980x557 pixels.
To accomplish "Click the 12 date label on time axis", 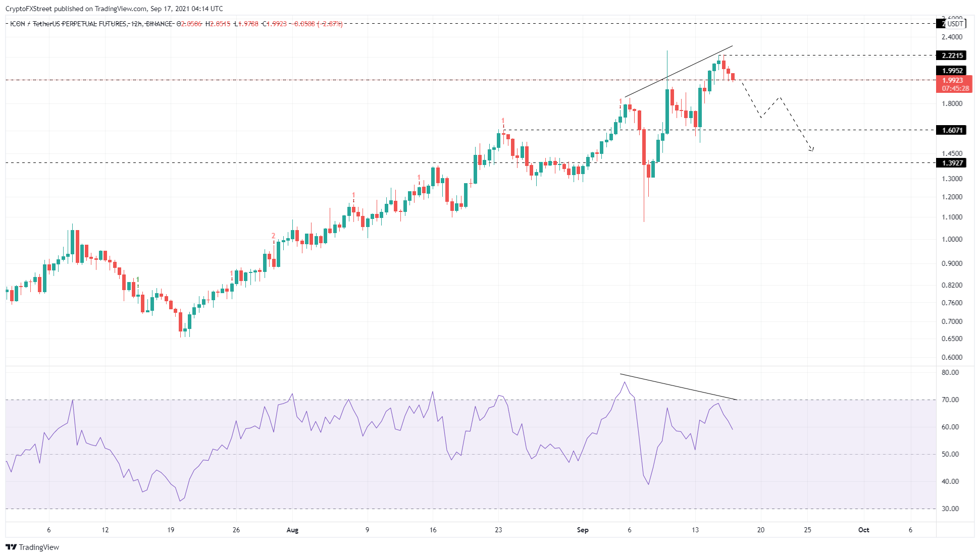I will click(105, 530).
